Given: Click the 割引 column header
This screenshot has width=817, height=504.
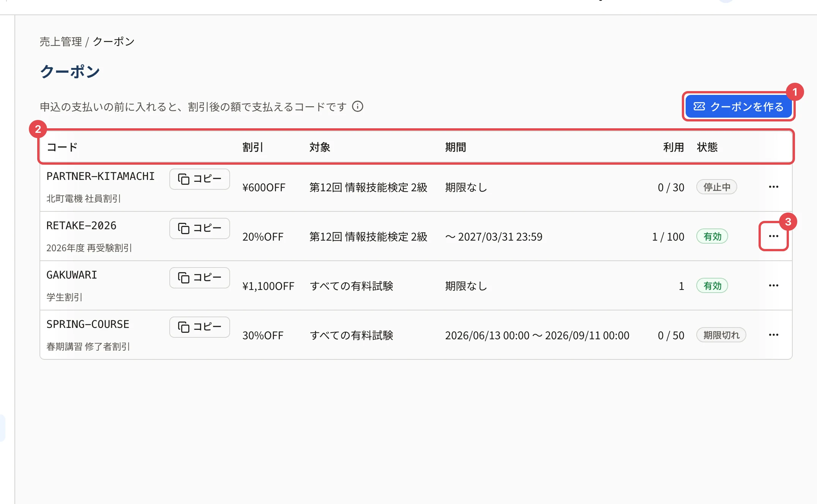Looking at the screenshot, I should tap(253, 147).
